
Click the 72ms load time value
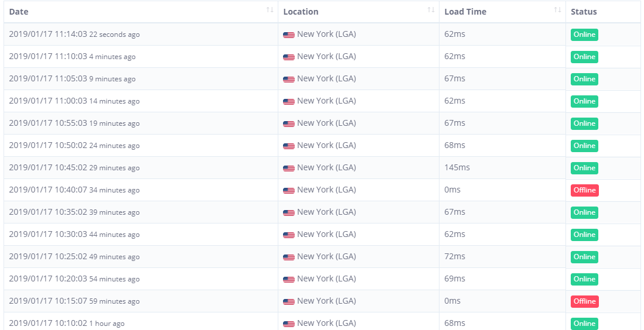coord(455,256)
